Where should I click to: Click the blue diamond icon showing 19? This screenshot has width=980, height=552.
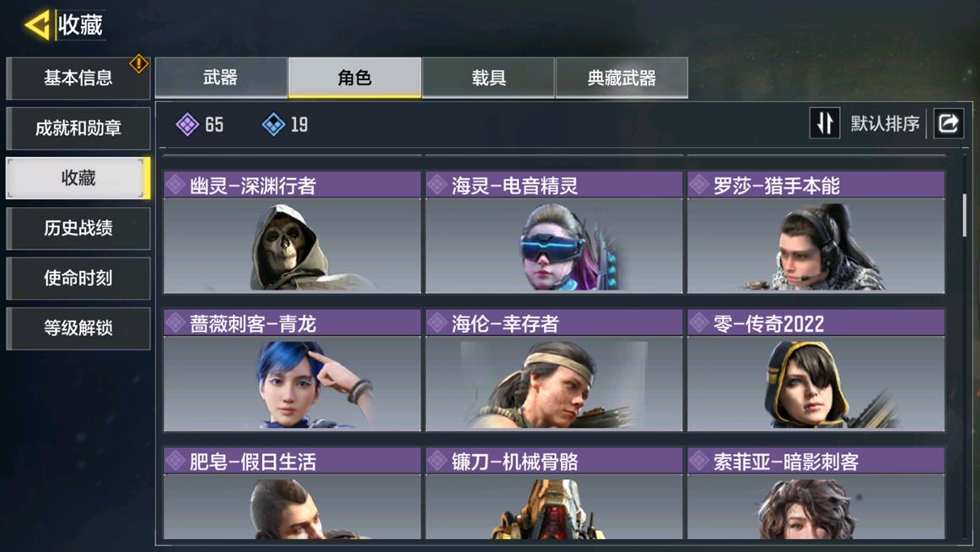click(273, 124)
